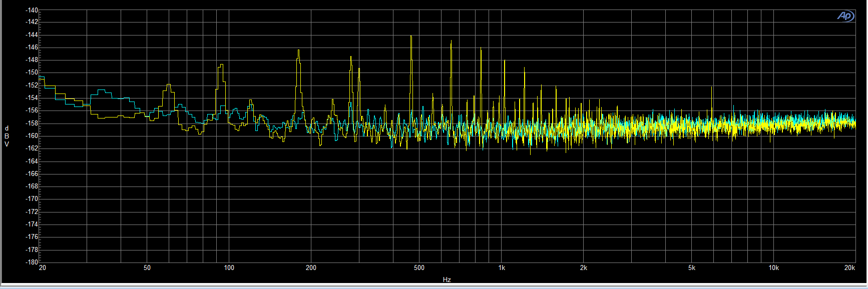Select the -146 y-axis label

(x=32, y=47)
